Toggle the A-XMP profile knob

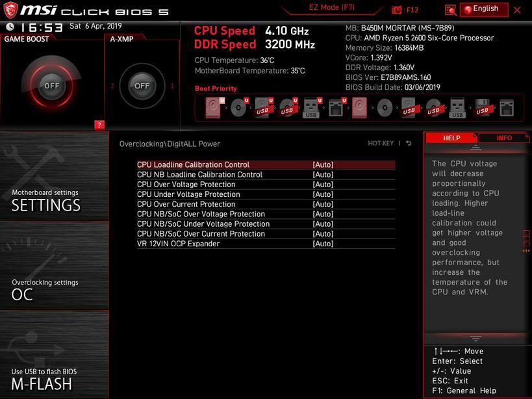coord(142,85)
